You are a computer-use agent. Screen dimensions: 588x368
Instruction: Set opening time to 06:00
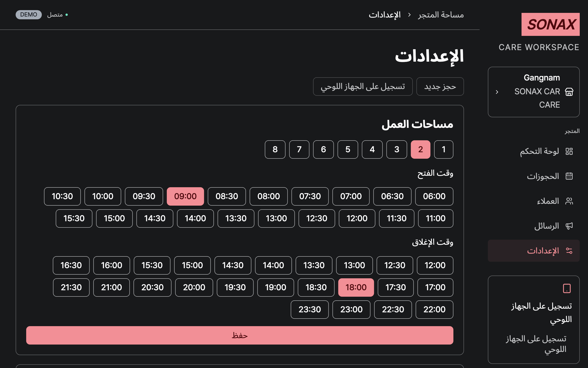pos(434,196)
